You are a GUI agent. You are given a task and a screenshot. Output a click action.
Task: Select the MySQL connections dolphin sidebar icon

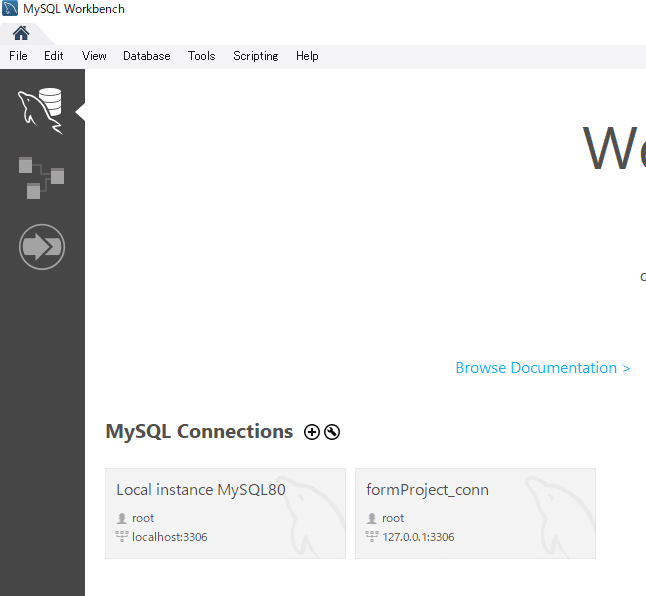point(40,111)
